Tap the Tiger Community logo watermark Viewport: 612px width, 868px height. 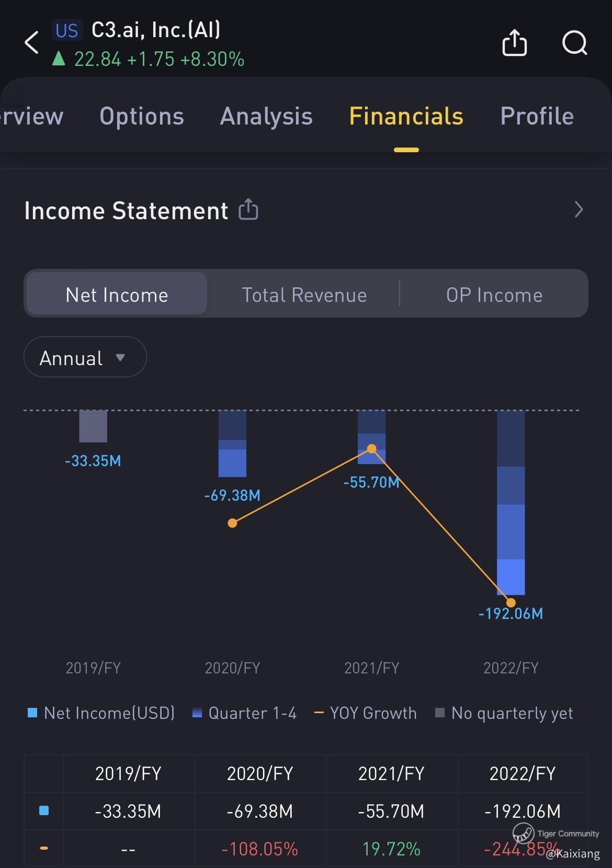click(x=523, y=832)
